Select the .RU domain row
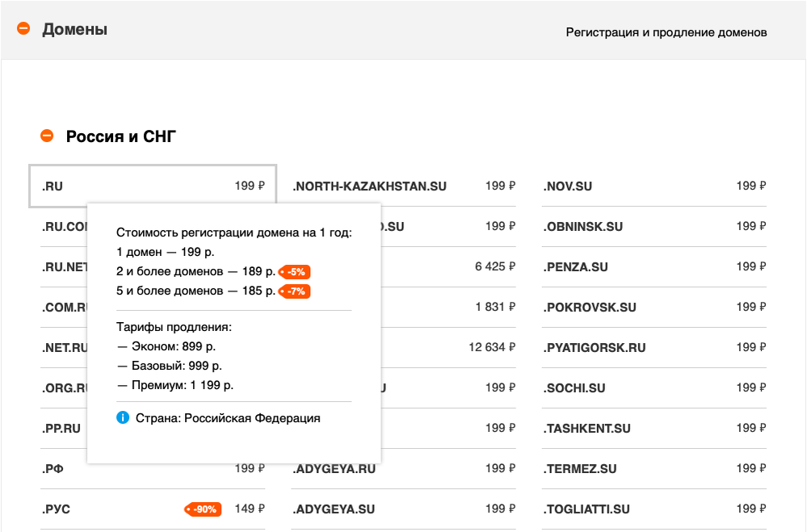The image size is (807, 532). (x=153, y=186)
